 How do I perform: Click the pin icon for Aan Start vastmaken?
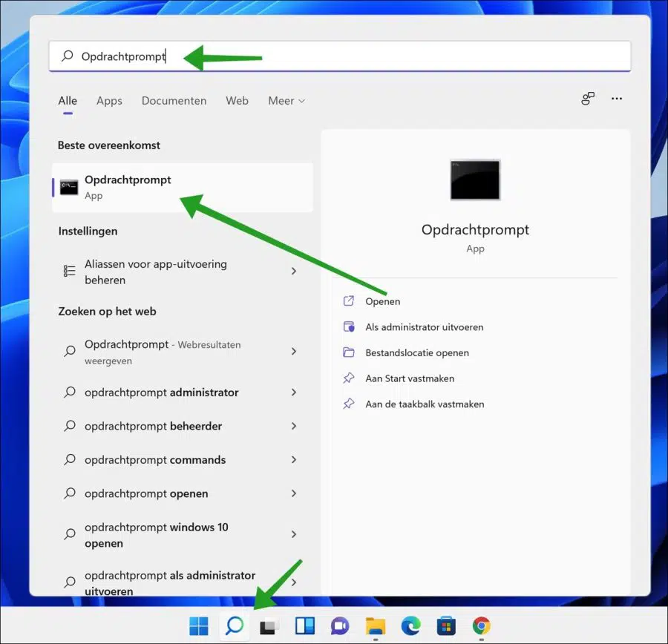click(349, 378)
